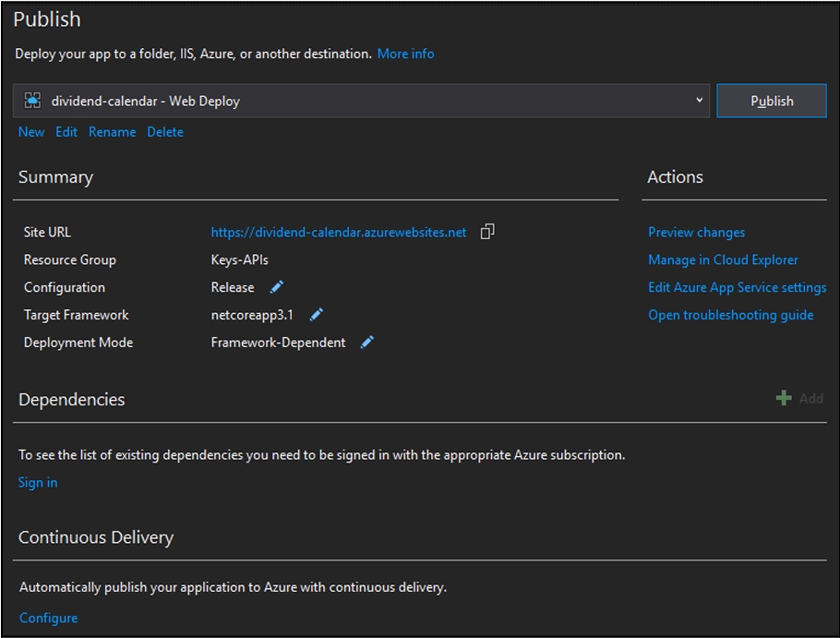Create a New publish profile
The width and height of the screenshot is (840, 638).
tap(31, 132)
